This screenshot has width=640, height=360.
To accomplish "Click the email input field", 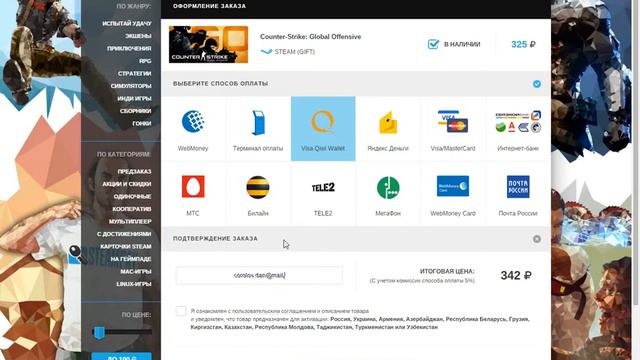I will pos(259,276).
